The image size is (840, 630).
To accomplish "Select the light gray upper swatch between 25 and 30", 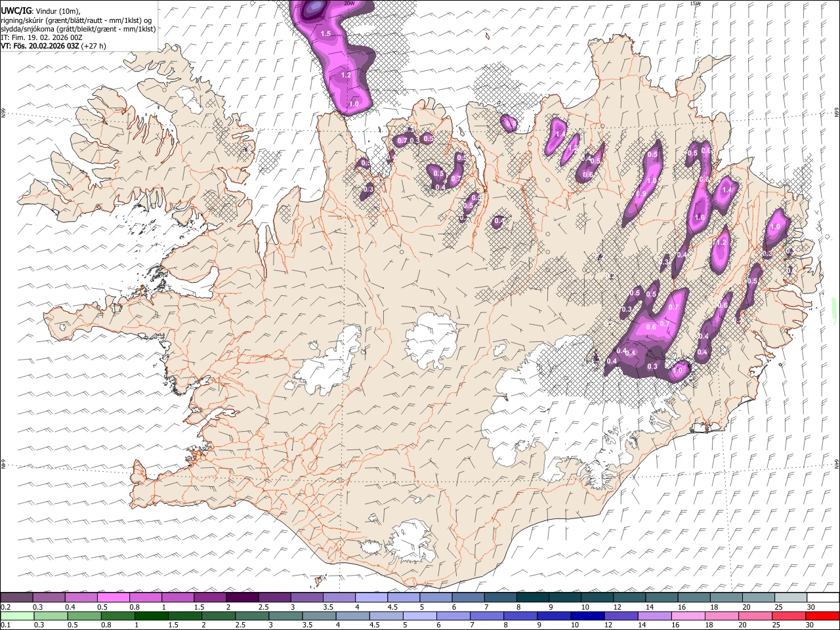I will 790,598.
